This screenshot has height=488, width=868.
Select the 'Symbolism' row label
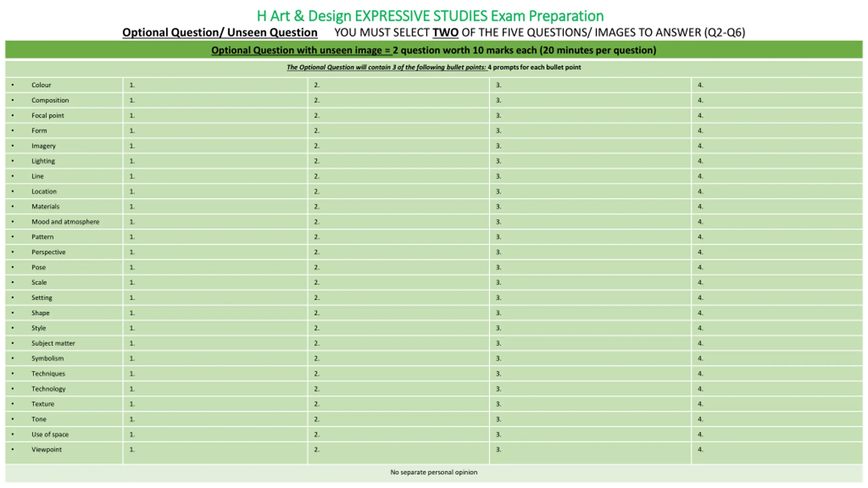point(47,358)
